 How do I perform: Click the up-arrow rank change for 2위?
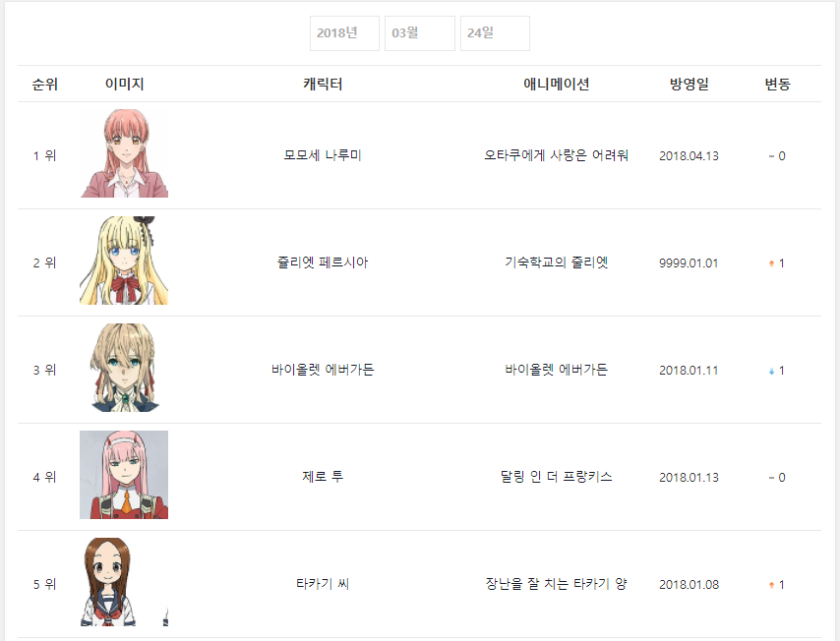pyautogui.click(x=777, y=262)
